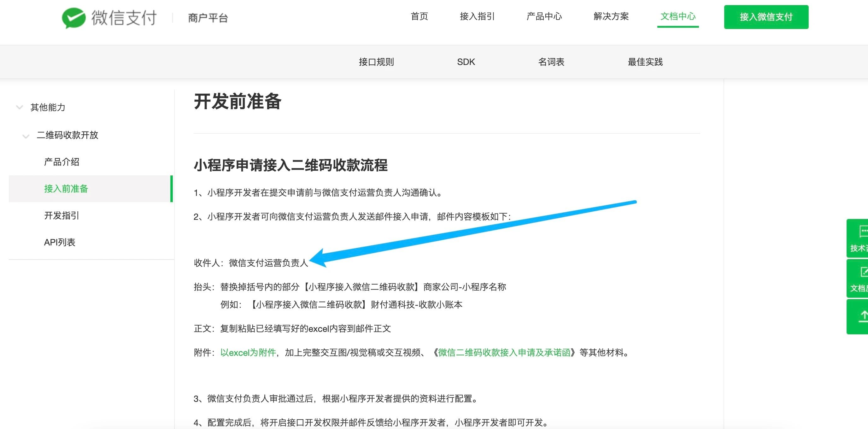
Task: Click the 其他能力 sidebar label
Action: (48, 108)
